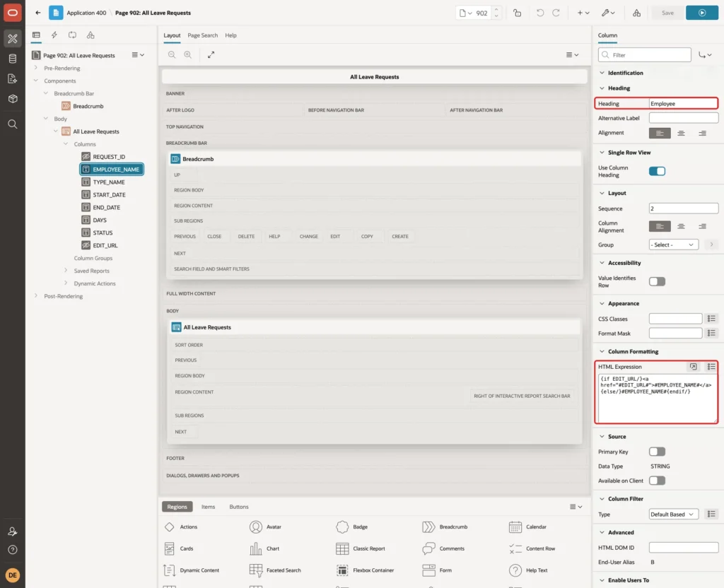Viewport: 724px width, 588px height.
Task: Expand the layout to full screen
Action: [211, 54]
